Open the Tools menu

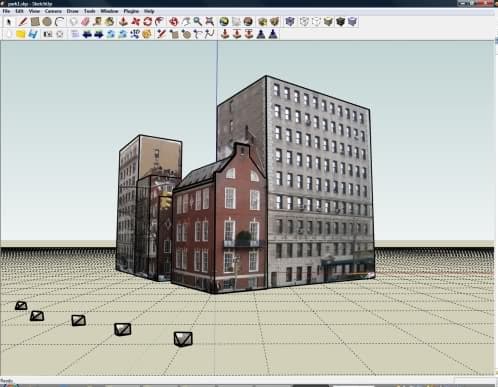pyautogui.click(x=90, y=11)
